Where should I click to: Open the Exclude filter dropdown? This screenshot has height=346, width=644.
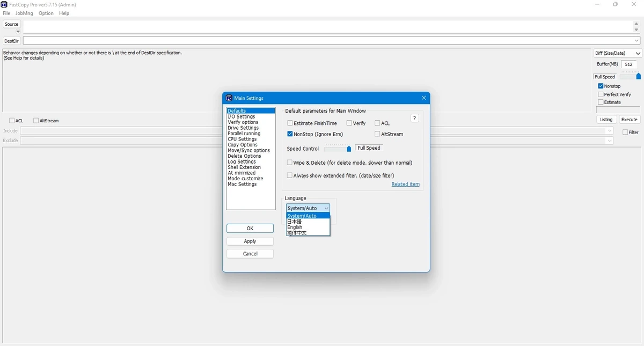click(x=609, y=141)
